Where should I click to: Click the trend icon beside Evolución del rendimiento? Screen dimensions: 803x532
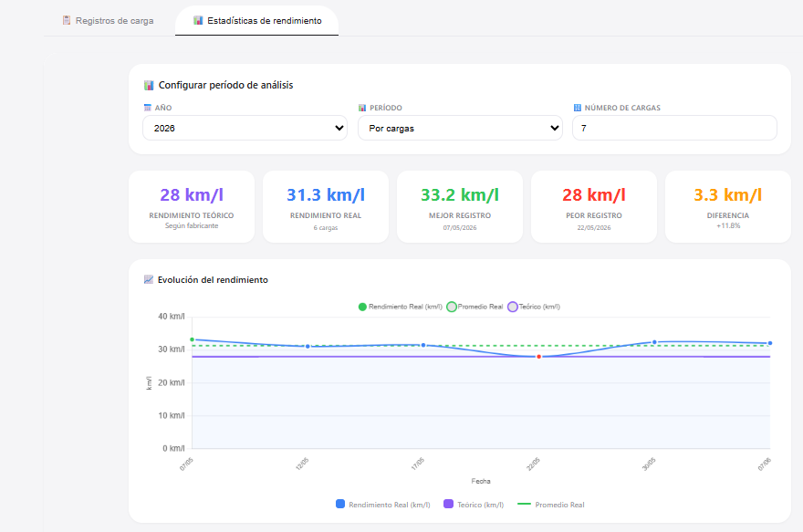click(x=149, y=279)
